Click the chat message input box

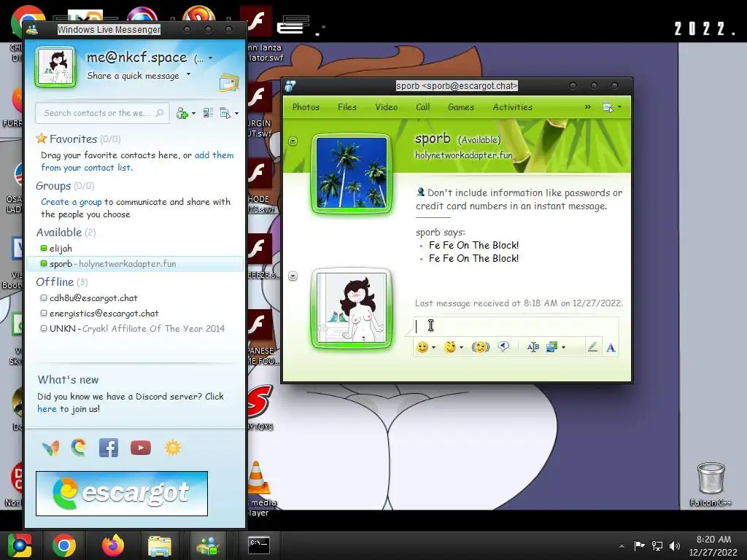pyautogui.click(x=516, y=326)
